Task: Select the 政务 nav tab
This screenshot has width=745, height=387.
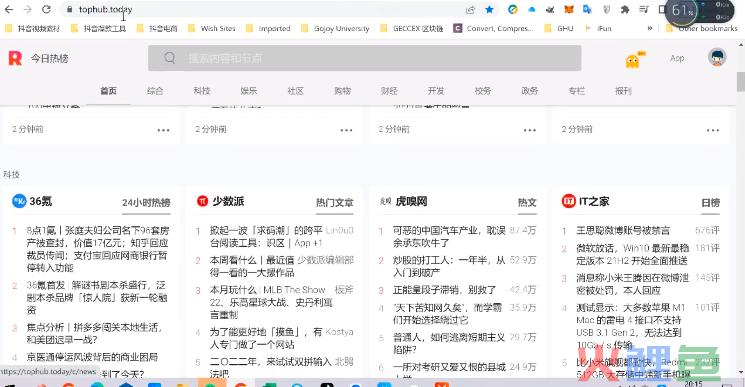Action: pos(529,91)
